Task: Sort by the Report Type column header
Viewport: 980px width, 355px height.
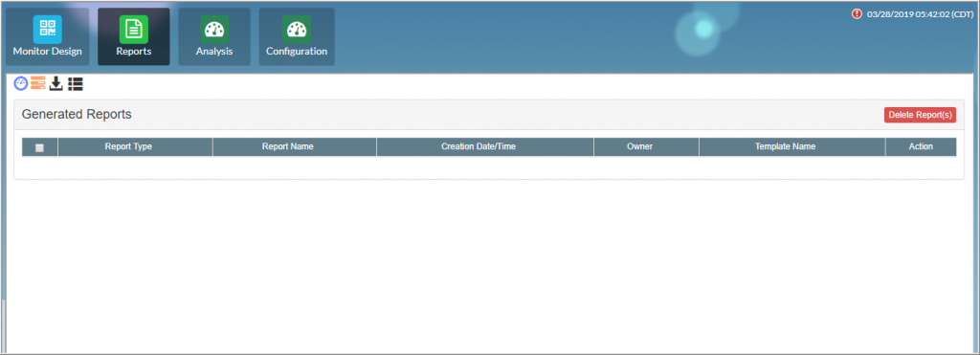Action: (x=129, y=146)
